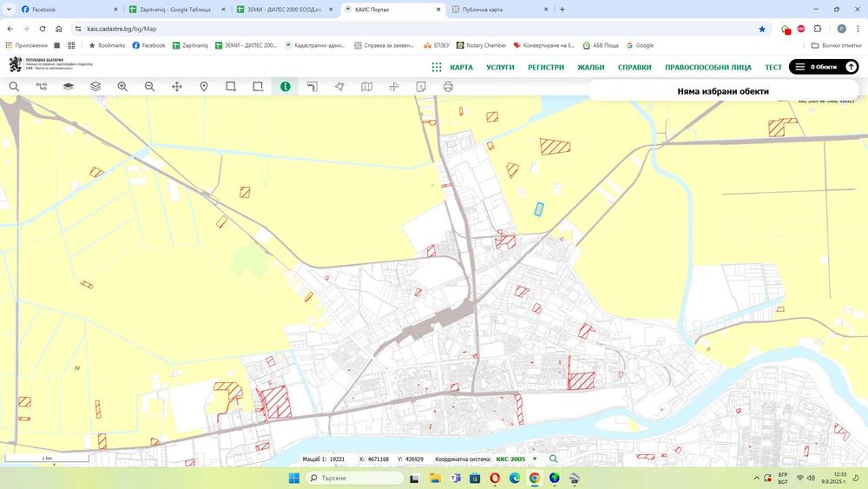
Task: Switch to the Zapitvaniq Google Sheets tab
Action: click(174, 10)
